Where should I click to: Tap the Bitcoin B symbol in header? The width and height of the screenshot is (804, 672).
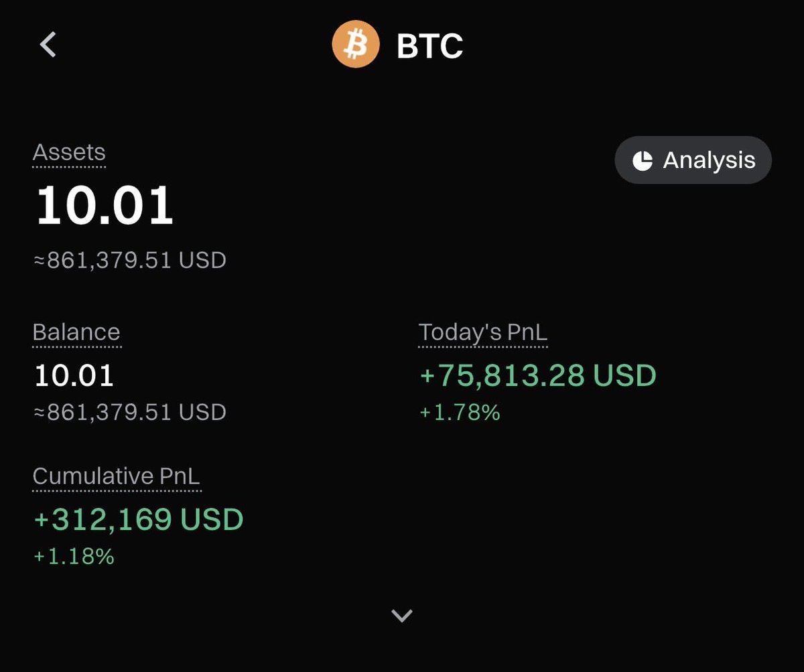[356, 46]
